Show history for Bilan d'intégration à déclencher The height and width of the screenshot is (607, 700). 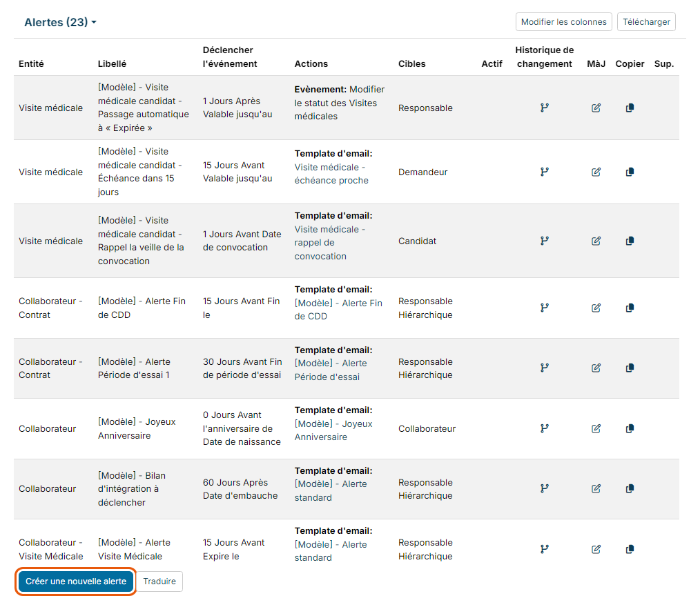tap(544, 489)
